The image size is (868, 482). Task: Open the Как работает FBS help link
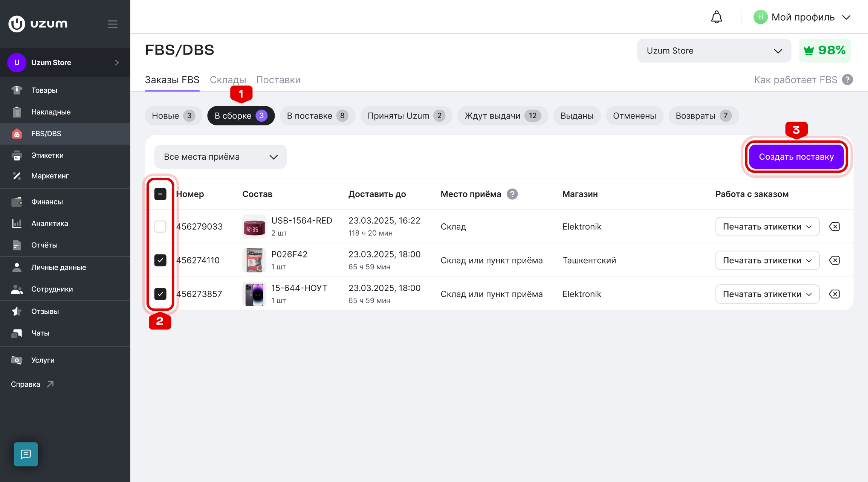tap(803, 80)
